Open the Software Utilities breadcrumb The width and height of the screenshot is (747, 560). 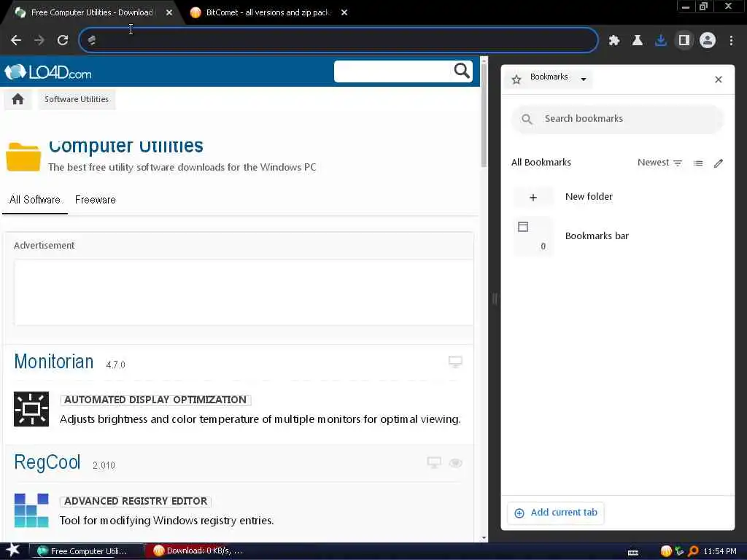click(77, 99)
